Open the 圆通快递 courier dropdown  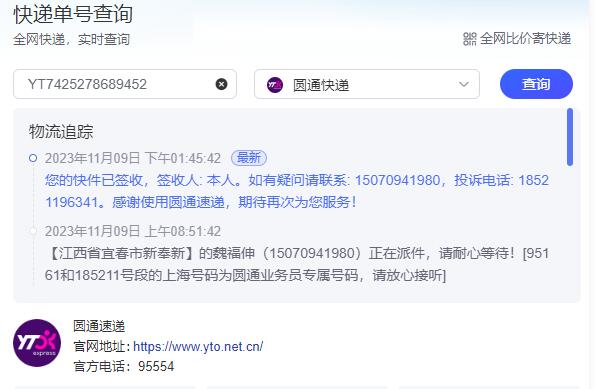coord(366,84)
